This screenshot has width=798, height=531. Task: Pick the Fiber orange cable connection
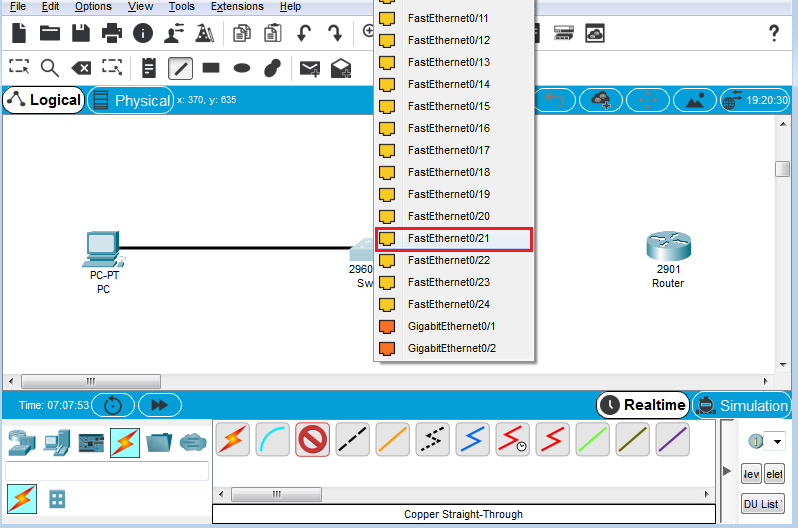click(393, 439)
